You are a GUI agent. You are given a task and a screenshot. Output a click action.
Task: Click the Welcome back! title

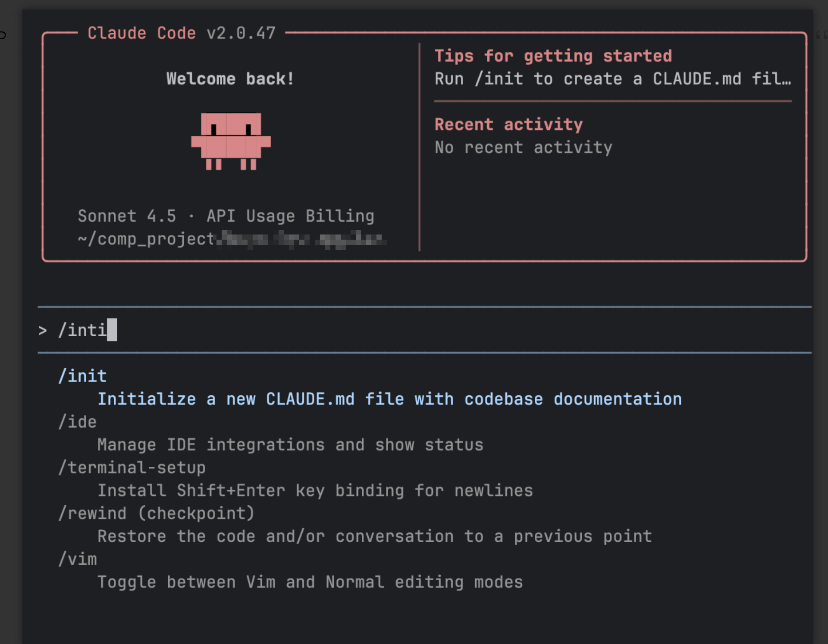tap(230, 78)
